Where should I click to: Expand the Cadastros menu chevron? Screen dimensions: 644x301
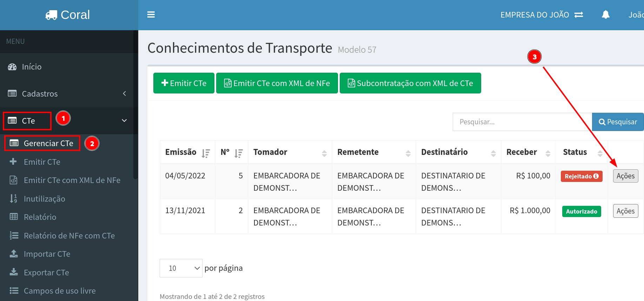pyautogui.click(x=124, y=93)
